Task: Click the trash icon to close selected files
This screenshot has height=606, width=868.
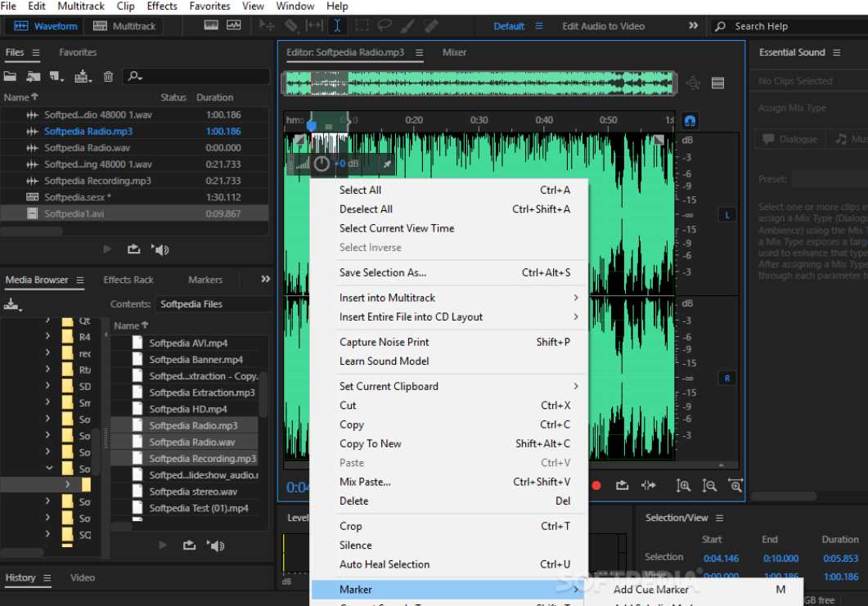Action: (108, 77)
